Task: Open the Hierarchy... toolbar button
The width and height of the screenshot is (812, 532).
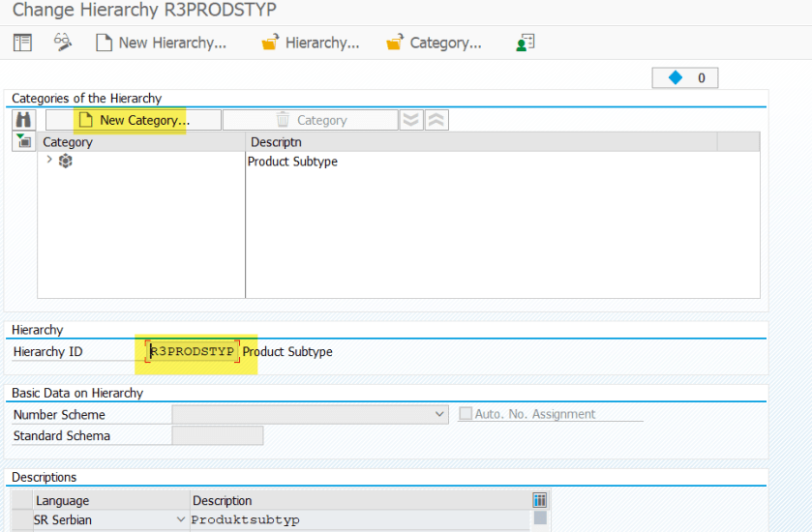Action: click(x=311, y=43)
